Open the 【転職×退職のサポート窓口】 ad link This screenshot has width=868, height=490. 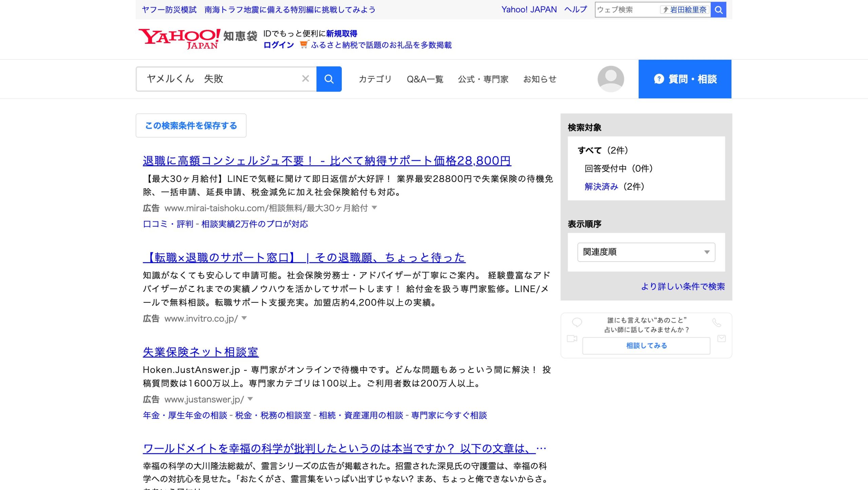[x=304, y=258]
